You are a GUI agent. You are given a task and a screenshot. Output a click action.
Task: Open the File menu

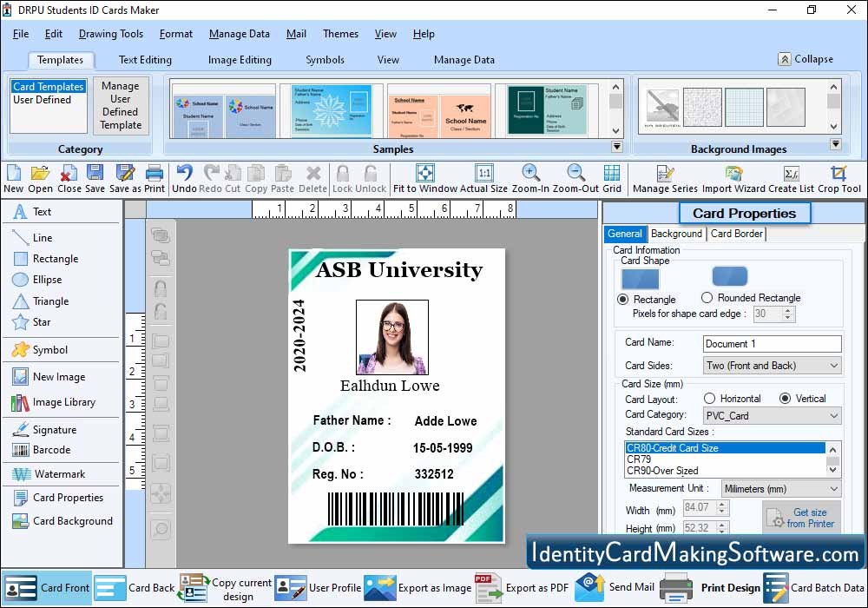click(x=21, y=34)
